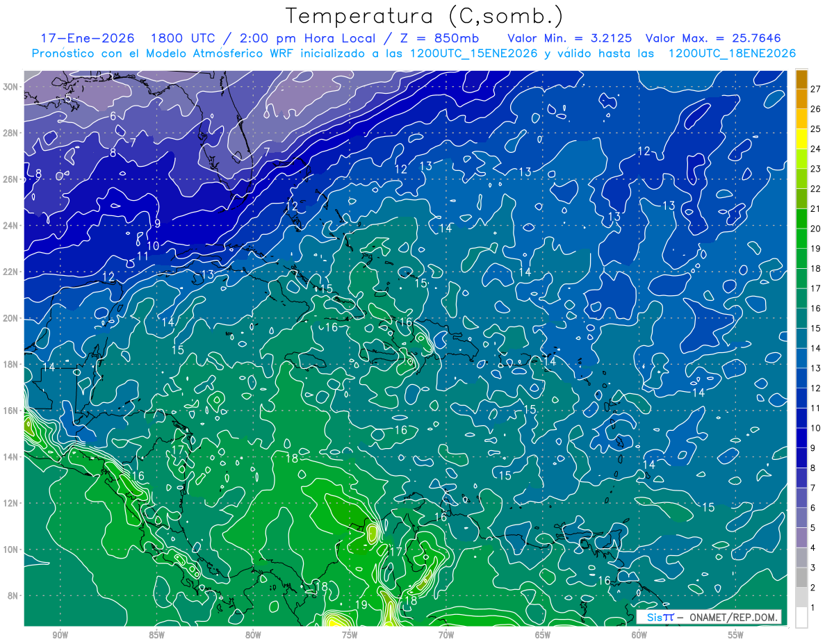Click the contour label 19 on the map
Image resolution: width=834 pixels, height=644 pixels.
pos(361,605)
